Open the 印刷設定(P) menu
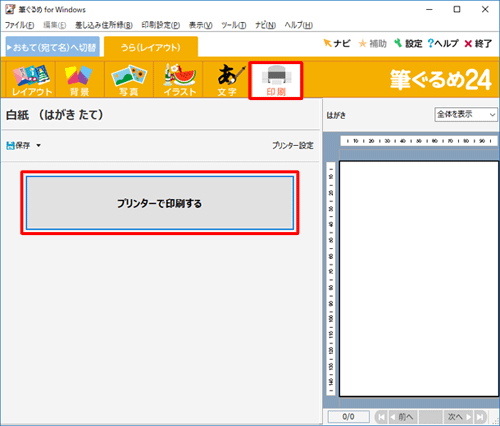 [x=161, y=25]
